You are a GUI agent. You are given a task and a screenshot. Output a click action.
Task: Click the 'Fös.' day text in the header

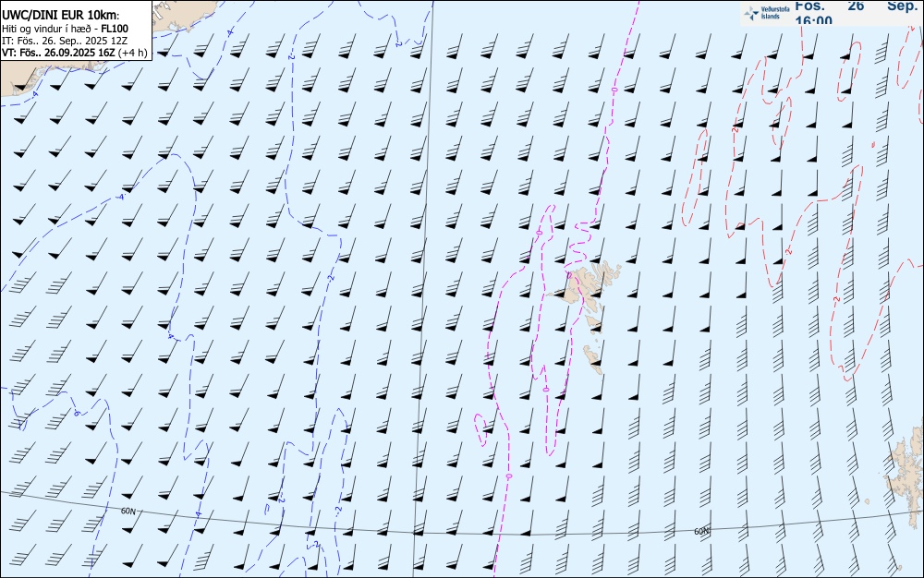click(x=810, y=6)
